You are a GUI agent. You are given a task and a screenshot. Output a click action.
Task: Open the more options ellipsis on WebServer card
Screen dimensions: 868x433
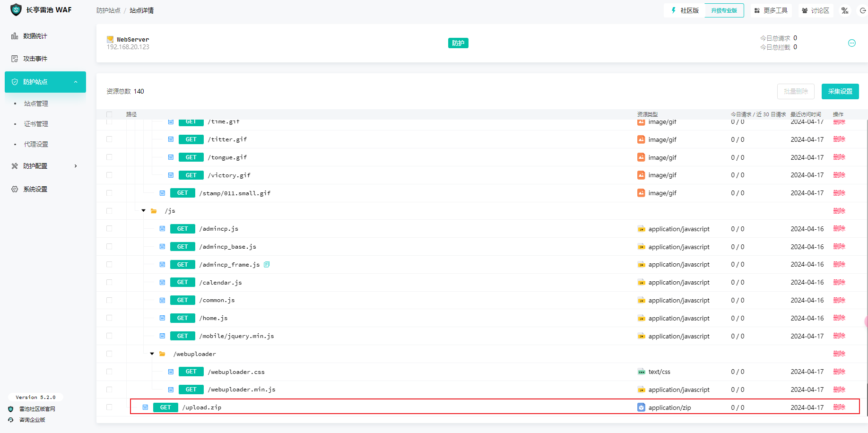852,43
